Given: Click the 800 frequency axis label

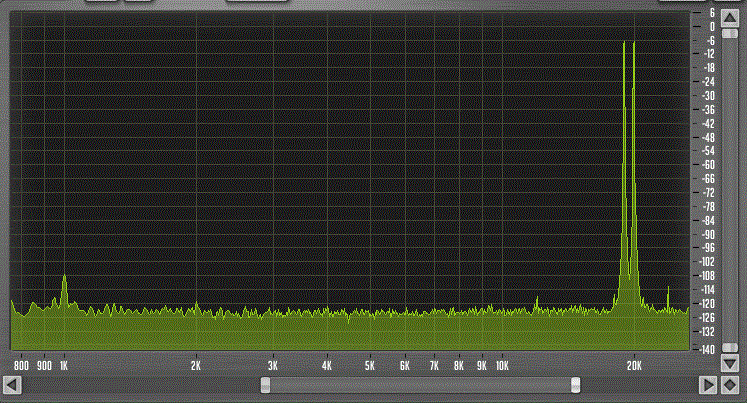Looking at the screenshot, I should [21, 366].
